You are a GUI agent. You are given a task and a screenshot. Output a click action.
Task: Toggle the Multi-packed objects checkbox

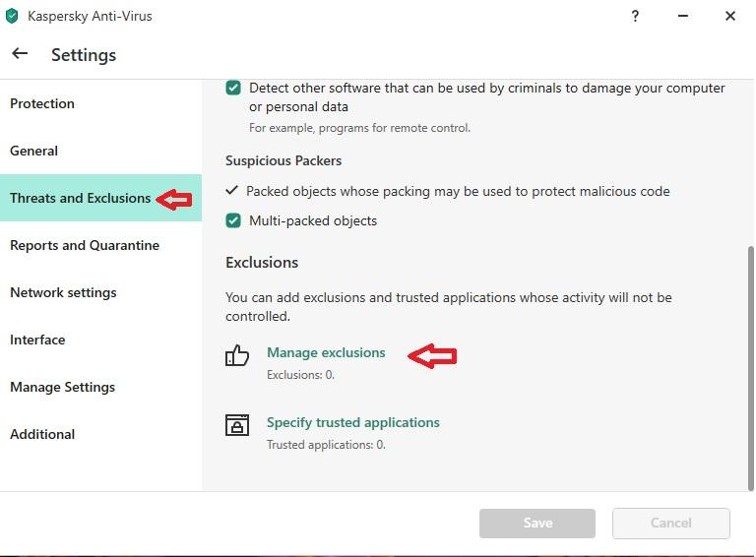coord(233,220)
